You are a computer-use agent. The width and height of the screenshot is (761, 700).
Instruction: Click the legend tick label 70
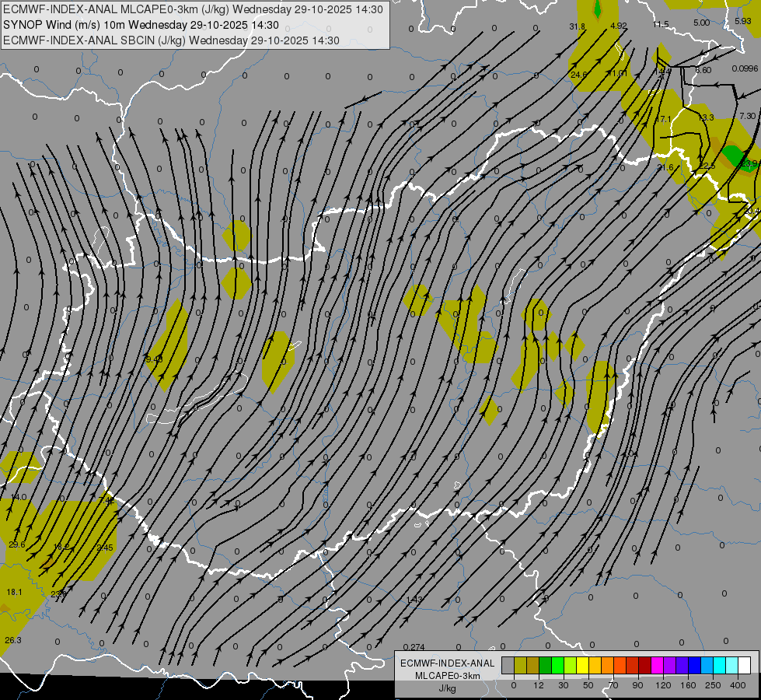(613, 685)
